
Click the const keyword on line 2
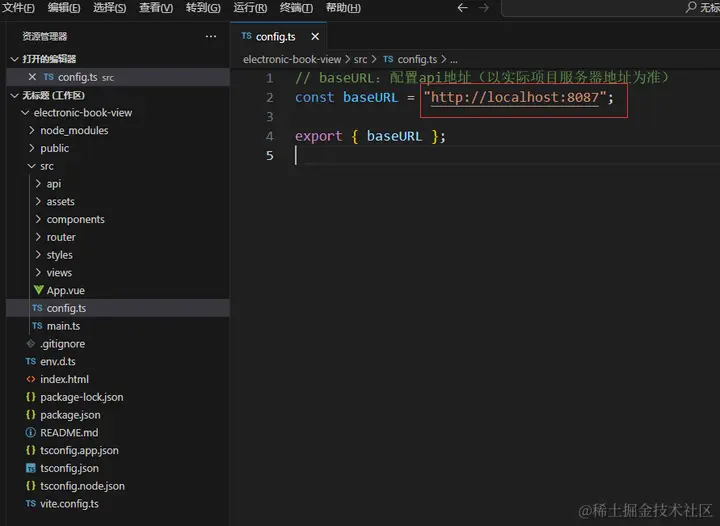point(314,97)
